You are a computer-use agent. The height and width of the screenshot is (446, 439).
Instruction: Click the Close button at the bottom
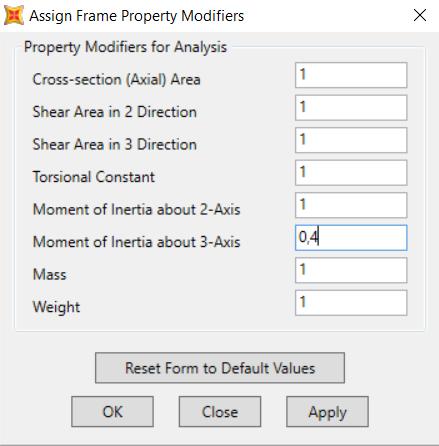coord(220,412)
